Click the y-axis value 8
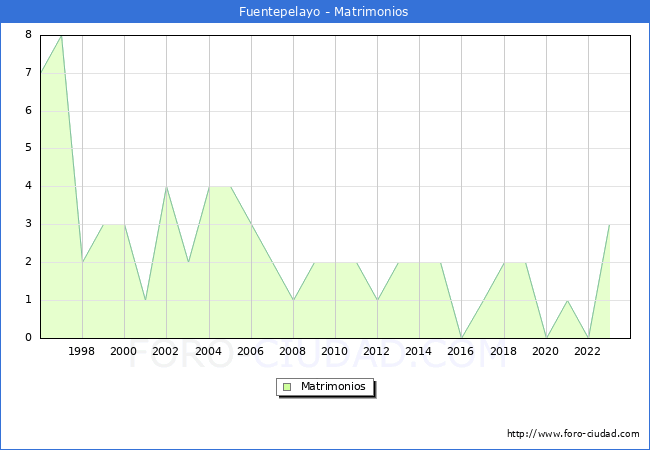The width and height of the screenshot is (650, 450). [28, 34]
